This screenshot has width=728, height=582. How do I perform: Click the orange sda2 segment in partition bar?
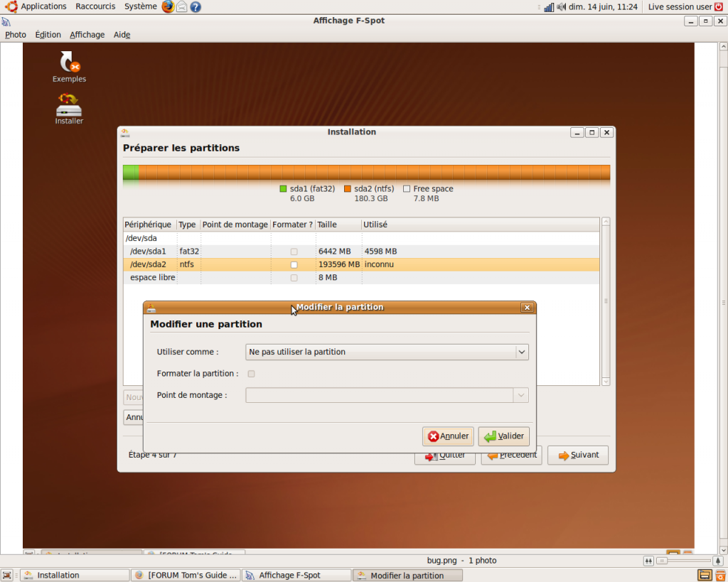point(374,172)
